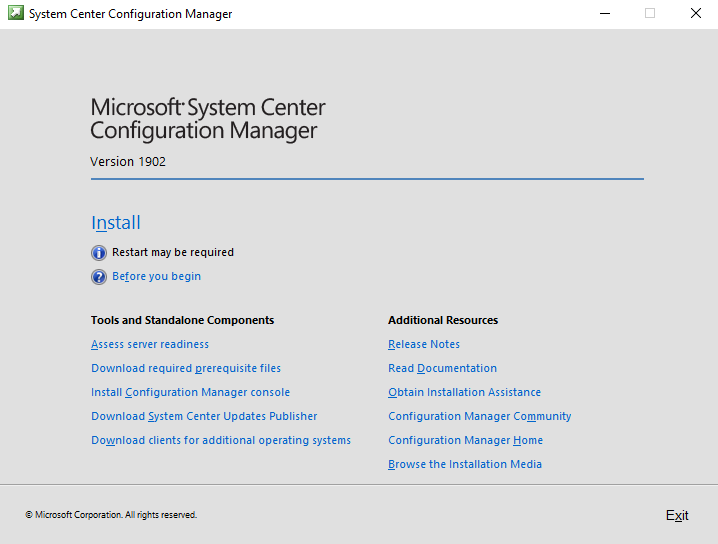This screenshot has width=718, height=544.
Task: Click the Configuration Manager title bar app icon
Action: point(16,13)
